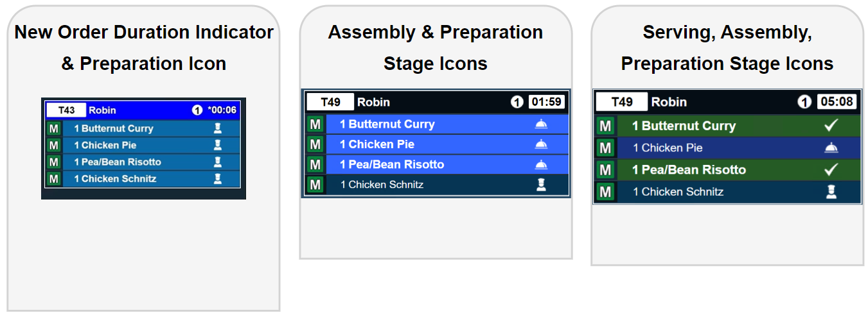
Task: Click chef hat icon beside Butternut Curry on T43
Action: pyautogui.click(x=218, y=128)
